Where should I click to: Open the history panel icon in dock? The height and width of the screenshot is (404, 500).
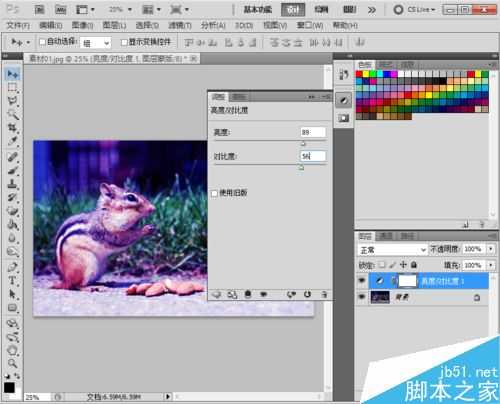343,74
